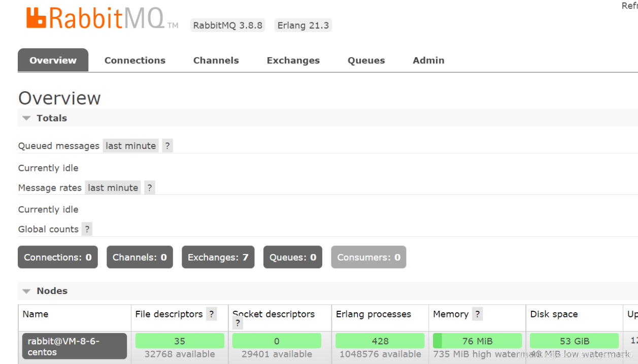Click the Erlang processes column header
Viewport: 638px width, 364px height.
pos(374,314)
